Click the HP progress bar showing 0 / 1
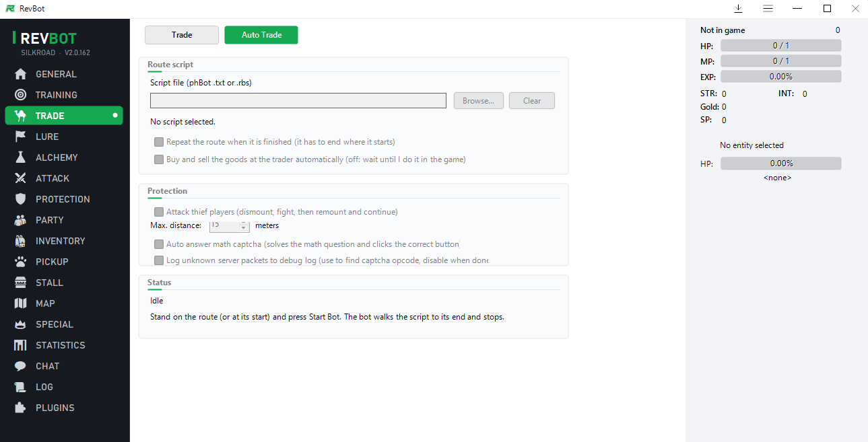This screenshot has width=868, height=442. 781,46
